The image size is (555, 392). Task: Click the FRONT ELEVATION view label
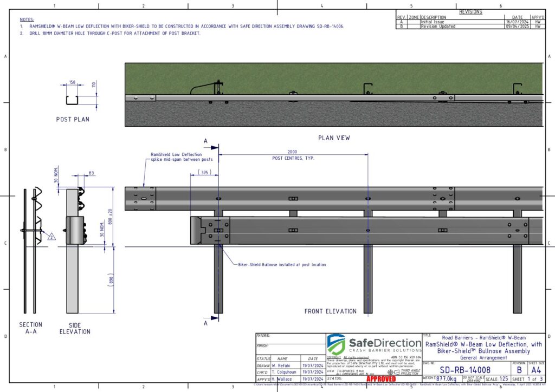click(x=330, y=311)
